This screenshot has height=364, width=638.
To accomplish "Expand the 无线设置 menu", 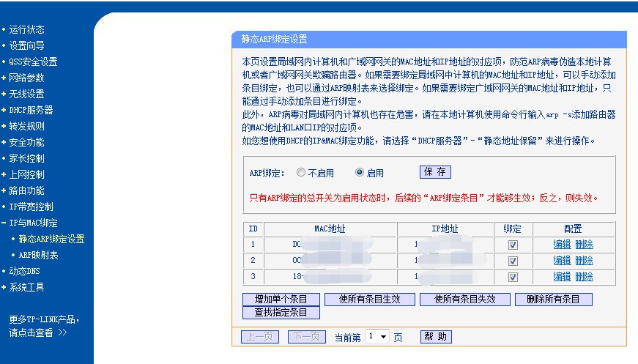I will (x=26, y=94).
